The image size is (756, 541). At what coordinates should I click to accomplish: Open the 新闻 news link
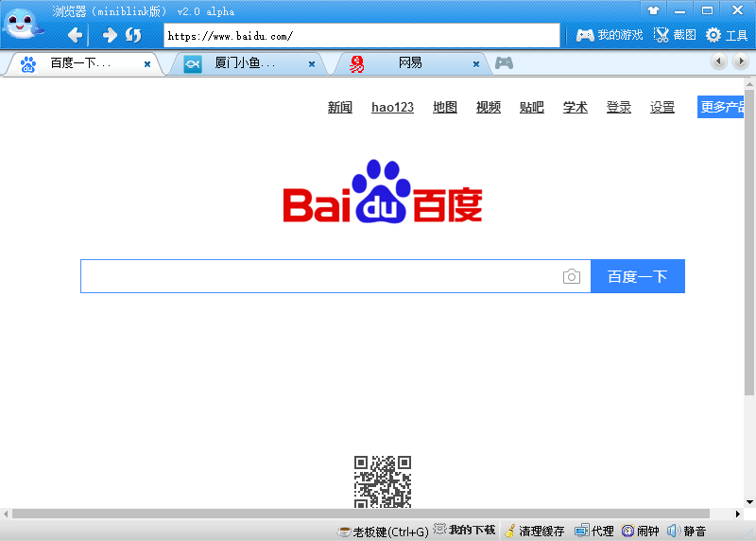[340, 107]
